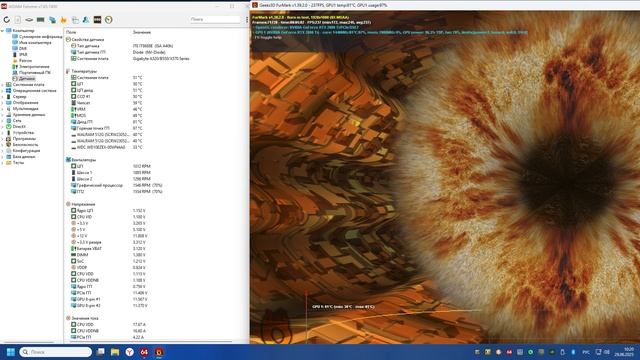Click the FurMark window title bar
Screen dimensions: 640x360
click(445, 5)
